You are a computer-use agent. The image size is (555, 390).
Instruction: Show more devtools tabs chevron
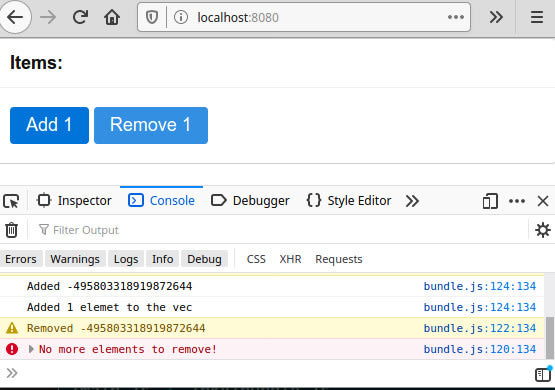412,201
